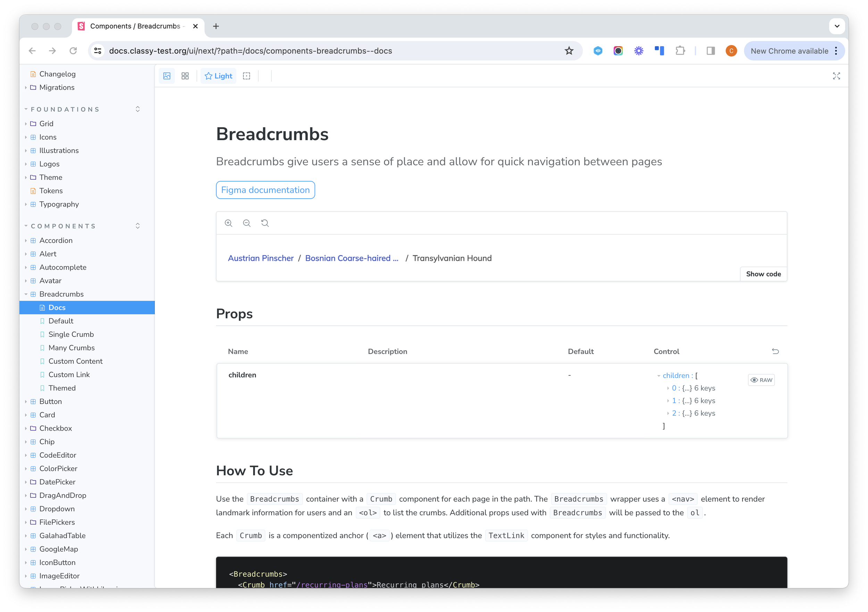Open the Many Crumbs story
The image size is (868, 612).
72,348
